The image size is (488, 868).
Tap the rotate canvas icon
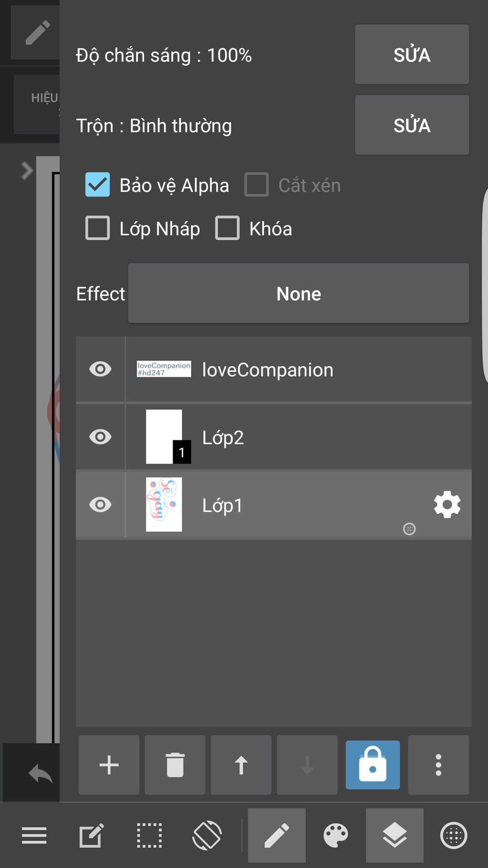[x=207, y=836]
